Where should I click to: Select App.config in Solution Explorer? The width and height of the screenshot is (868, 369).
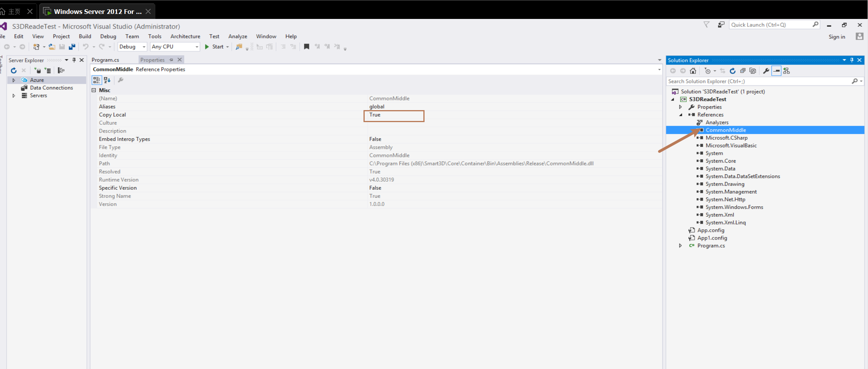[x=711, y=230]
